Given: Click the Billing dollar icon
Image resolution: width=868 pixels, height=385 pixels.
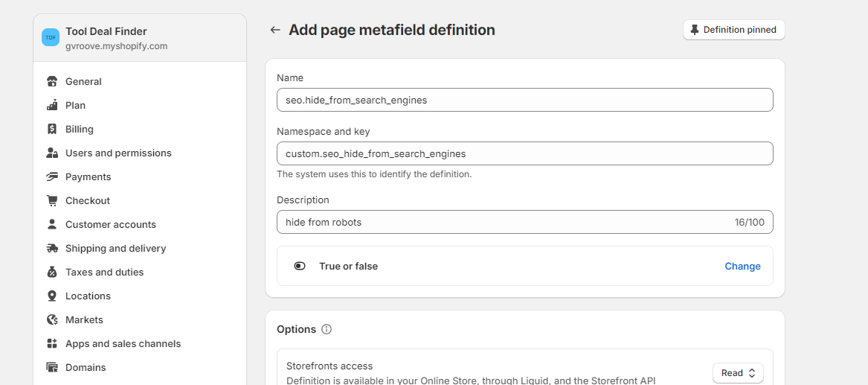Looking at the screenshot, I should (52, 129).
